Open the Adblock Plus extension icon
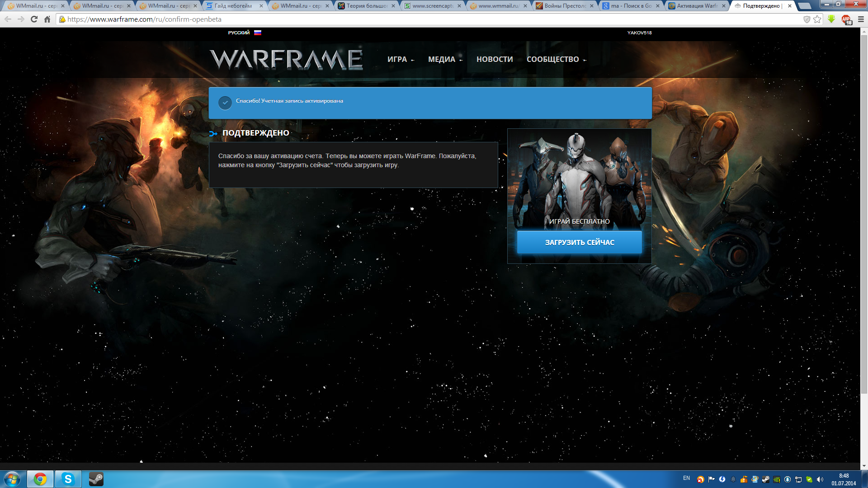The width and height of the screenshot is (868, 488). 846,19
